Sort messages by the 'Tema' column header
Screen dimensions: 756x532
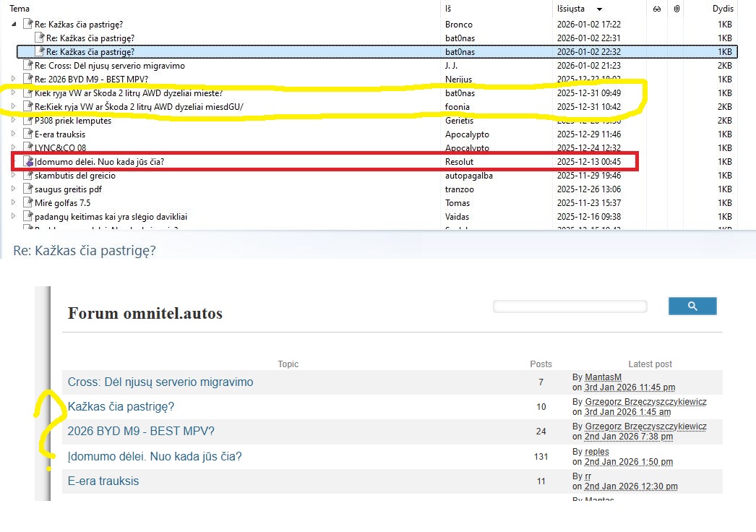click(20, 9)
